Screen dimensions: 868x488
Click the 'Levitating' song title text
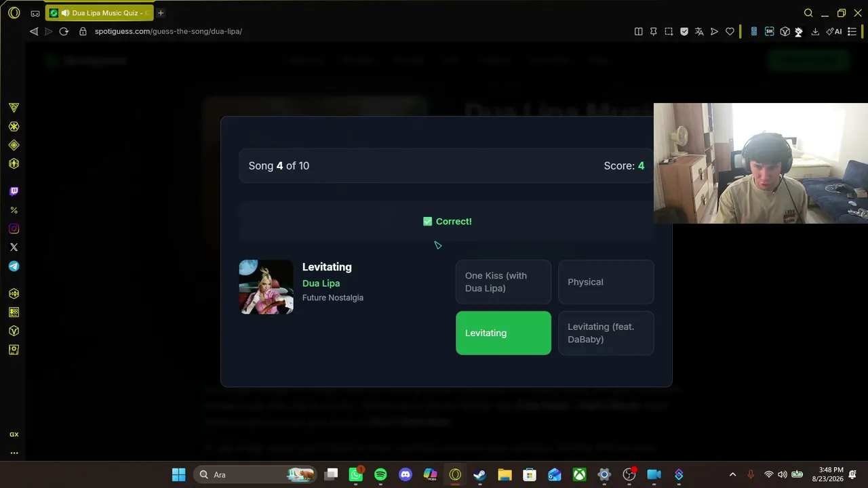[327, 267]
